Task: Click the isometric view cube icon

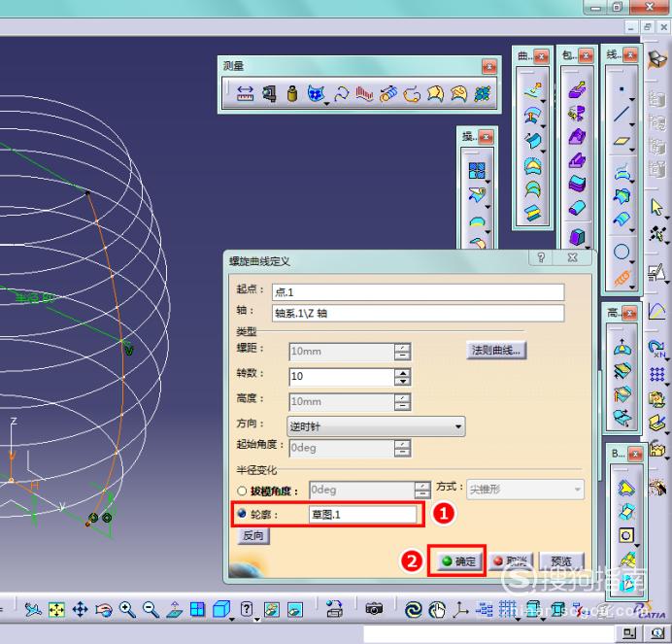Action: click(221, 609)
